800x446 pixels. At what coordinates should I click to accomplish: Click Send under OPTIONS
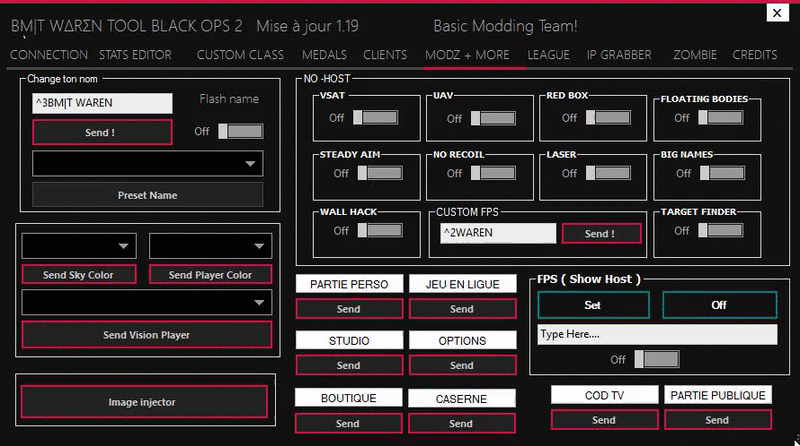click(462, 365)
